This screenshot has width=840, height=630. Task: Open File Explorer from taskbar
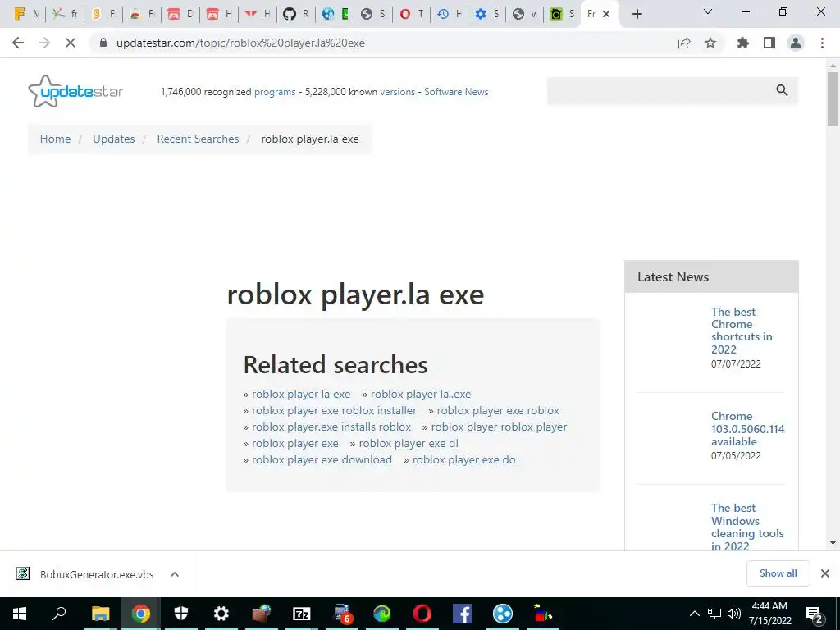100,614
